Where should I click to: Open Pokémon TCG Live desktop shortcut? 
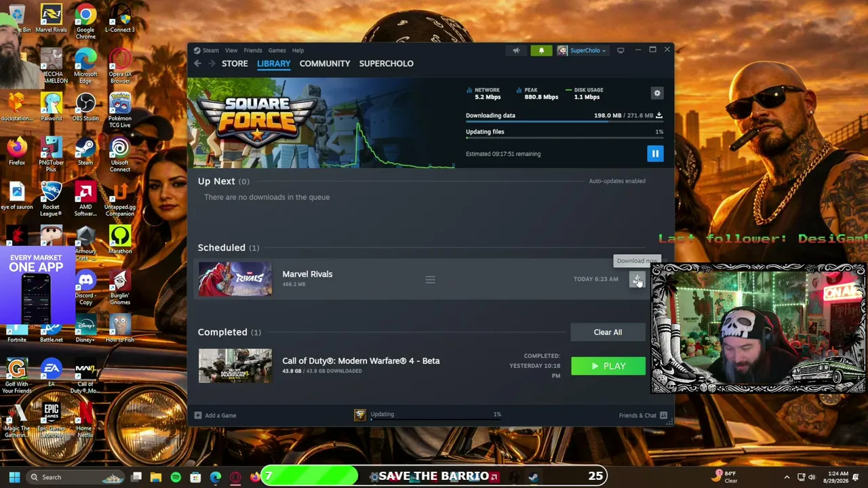point(120,110)
